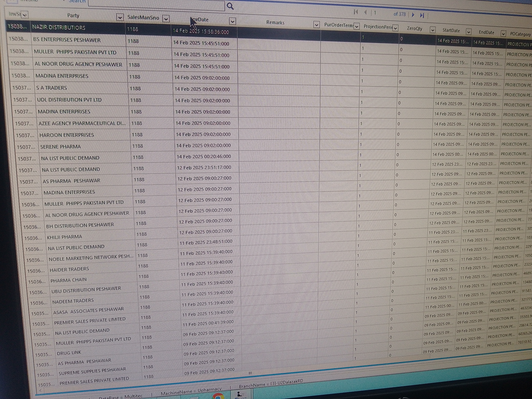Open the StartDate column filter dropdown
This screenshot has width=532, height=399.
point(468,32)
